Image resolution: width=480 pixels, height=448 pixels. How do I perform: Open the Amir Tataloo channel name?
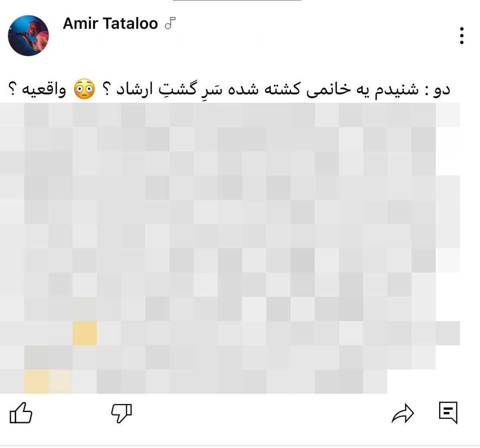pyautogui.click(x=110, y=24)
